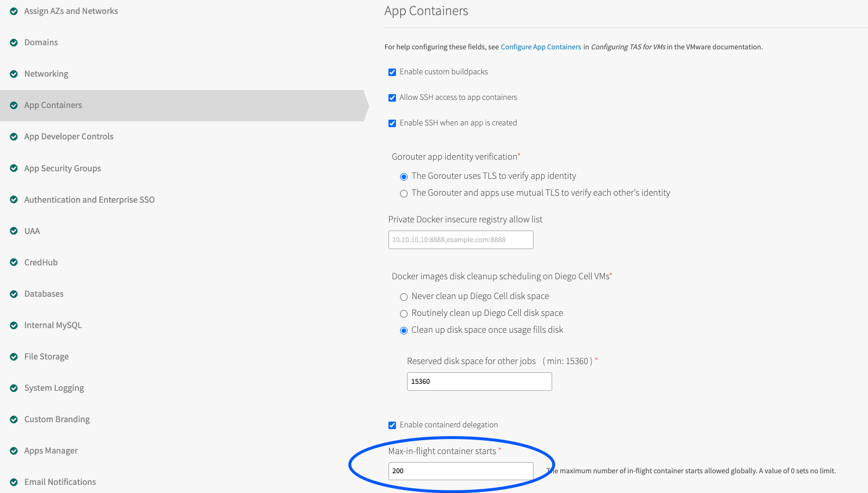Disable the Enable containerd delegation checkbox
This screenshot has height=493, width=868.
coord(392,425)
